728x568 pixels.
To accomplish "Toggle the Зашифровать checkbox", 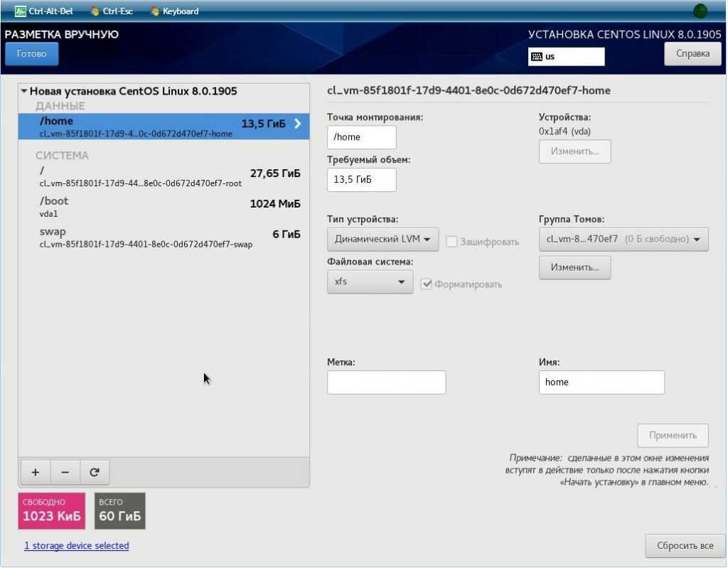I will [451, 242].
